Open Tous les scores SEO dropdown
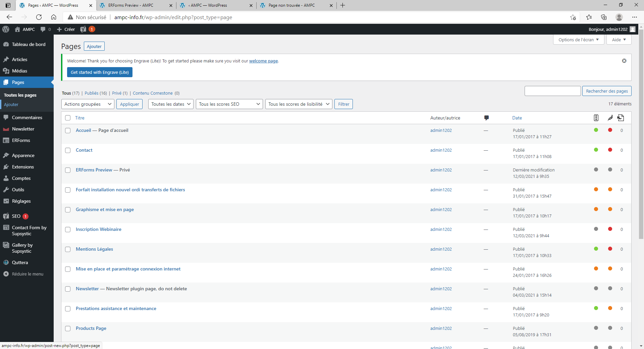Viewport: 644px width, 349px height. [x=229, y=104]
